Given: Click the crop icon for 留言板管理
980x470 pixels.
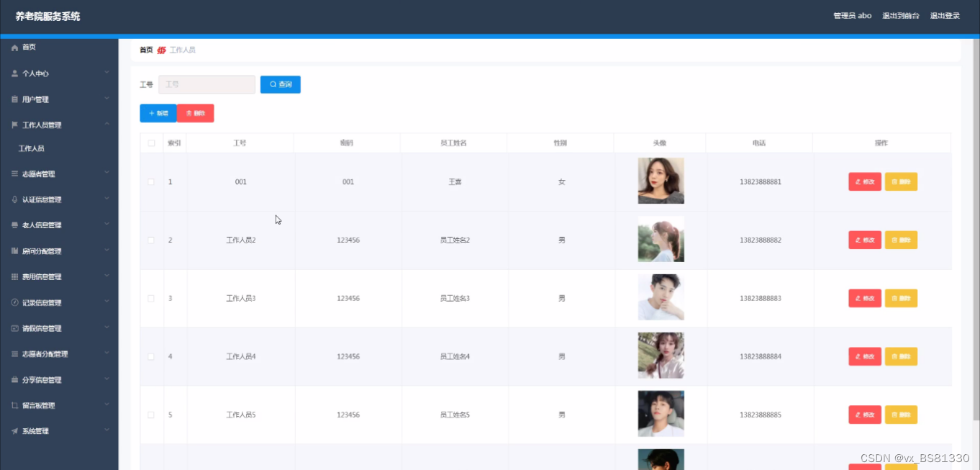Looking at the screenshot, I should coord(14,405).
